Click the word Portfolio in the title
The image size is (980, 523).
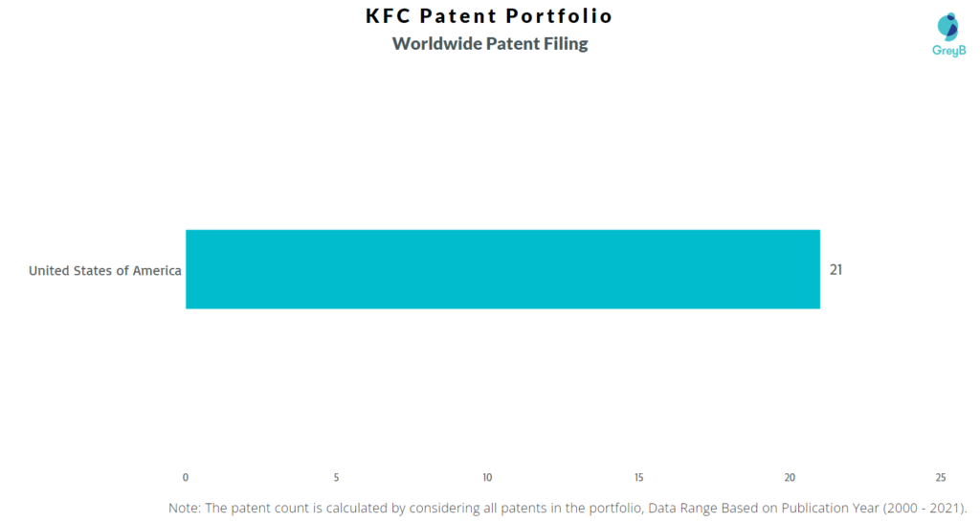point(559,15)
